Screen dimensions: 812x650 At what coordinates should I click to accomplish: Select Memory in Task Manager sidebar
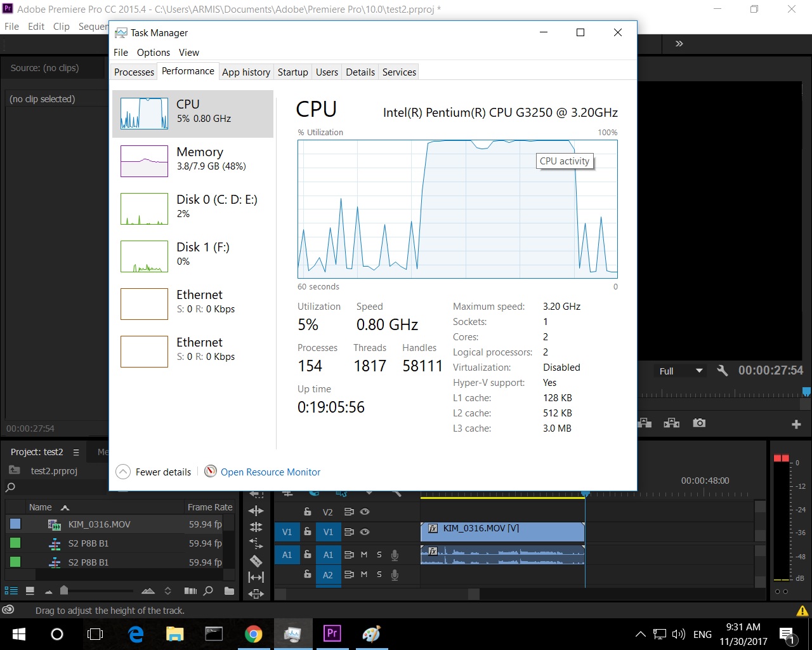pos(193,161)
